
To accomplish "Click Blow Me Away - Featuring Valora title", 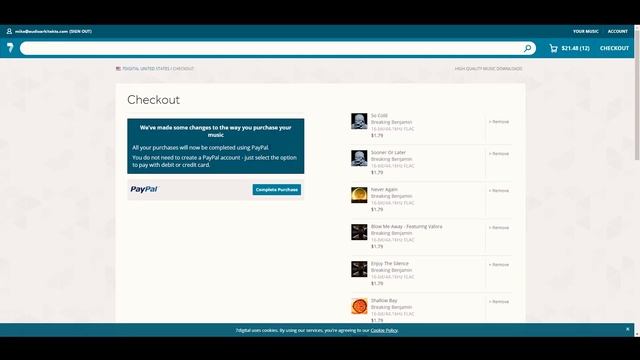I will pyautogui.click(x=407, y=227).
